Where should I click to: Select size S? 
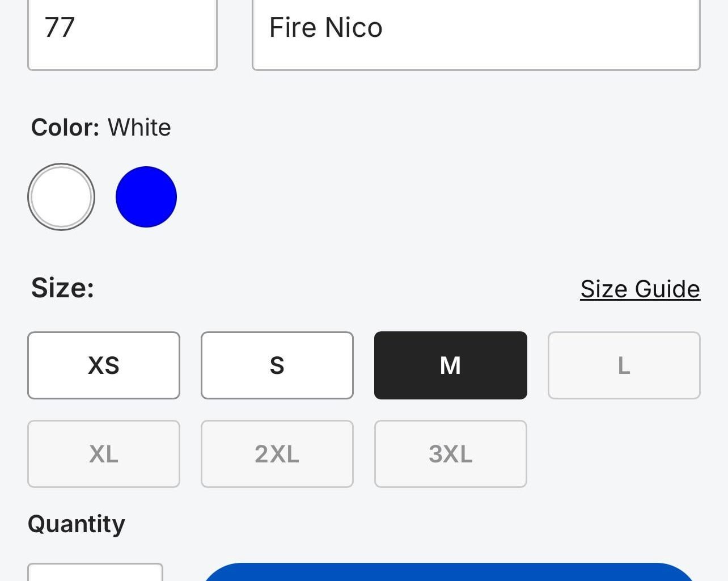[x=277, y=365]
